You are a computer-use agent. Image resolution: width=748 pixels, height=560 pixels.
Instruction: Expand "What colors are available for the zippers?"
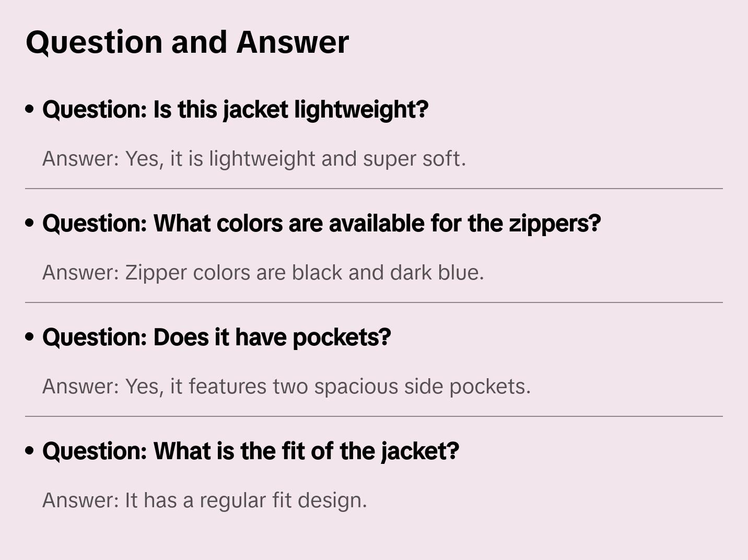point(321,224)
